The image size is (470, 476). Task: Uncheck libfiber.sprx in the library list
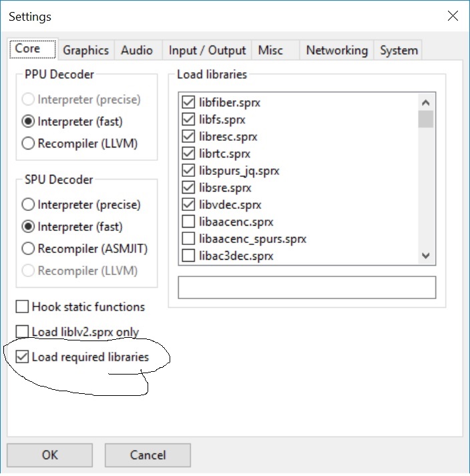[x=188, y=103]
